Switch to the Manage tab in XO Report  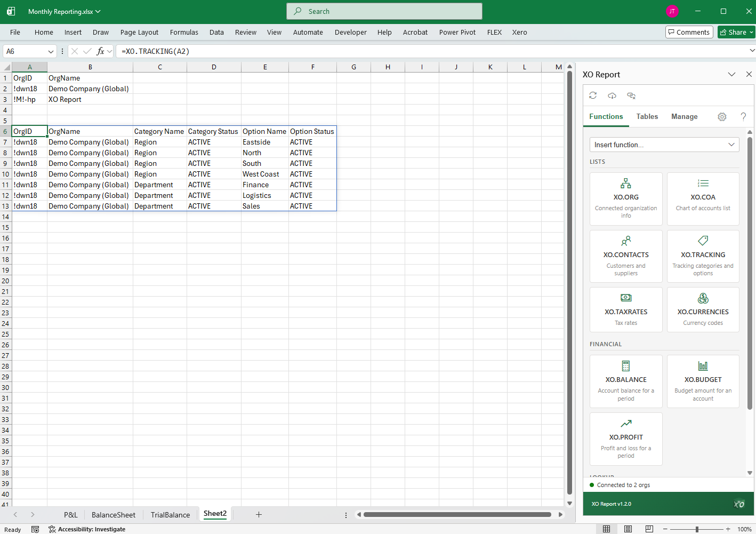[684, 116]
